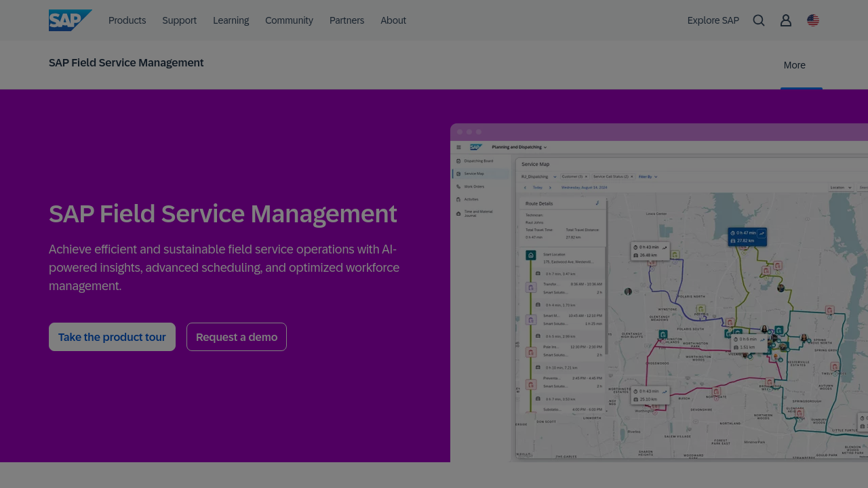Click the Route Details panel scrollbar
This screenshot has height=488, width=868.
click(x=606, y=285)
